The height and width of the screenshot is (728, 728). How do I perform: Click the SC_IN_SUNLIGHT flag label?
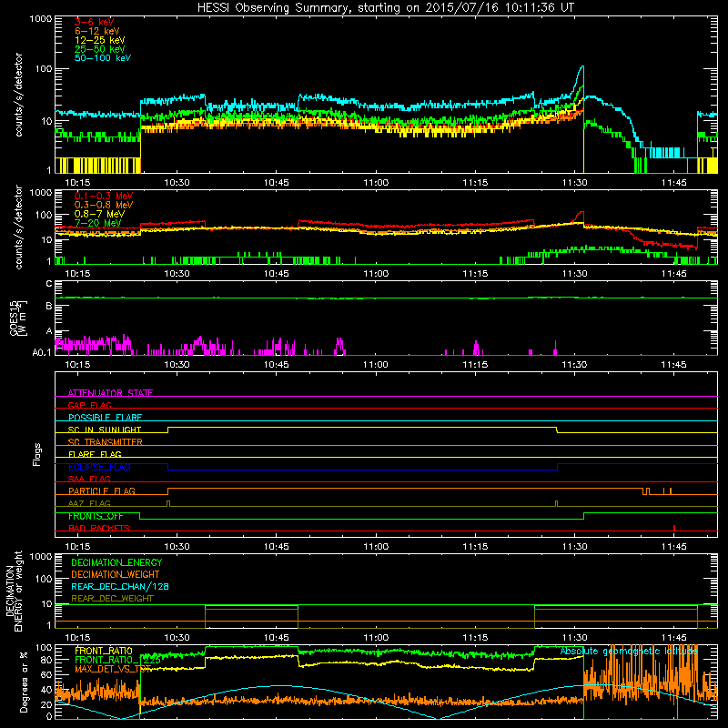[105, 430]
